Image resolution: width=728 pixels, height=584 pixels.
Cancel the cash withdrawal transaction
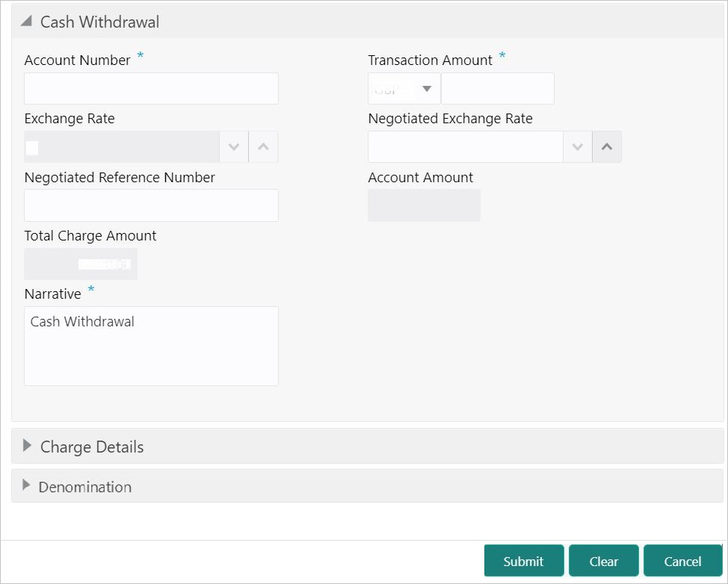(x=682, y=561)
